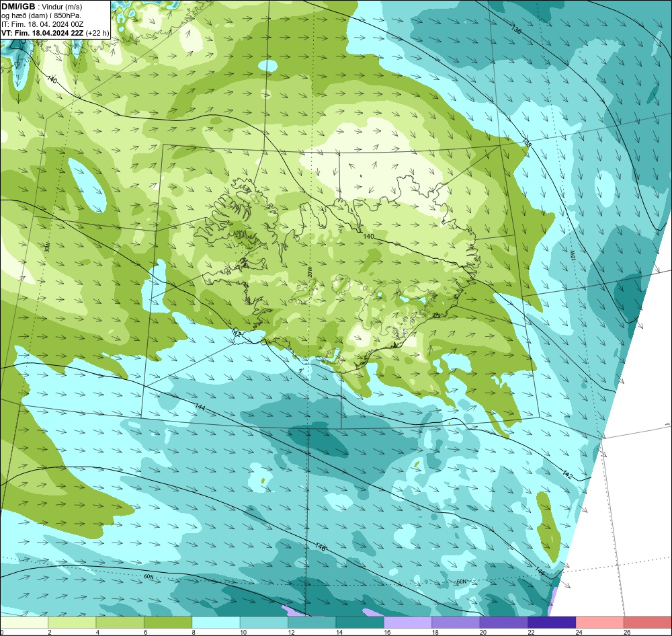The image size is (672, 636).
Task: Click the DMI/IGB title label
Action: tap(18, 7)
